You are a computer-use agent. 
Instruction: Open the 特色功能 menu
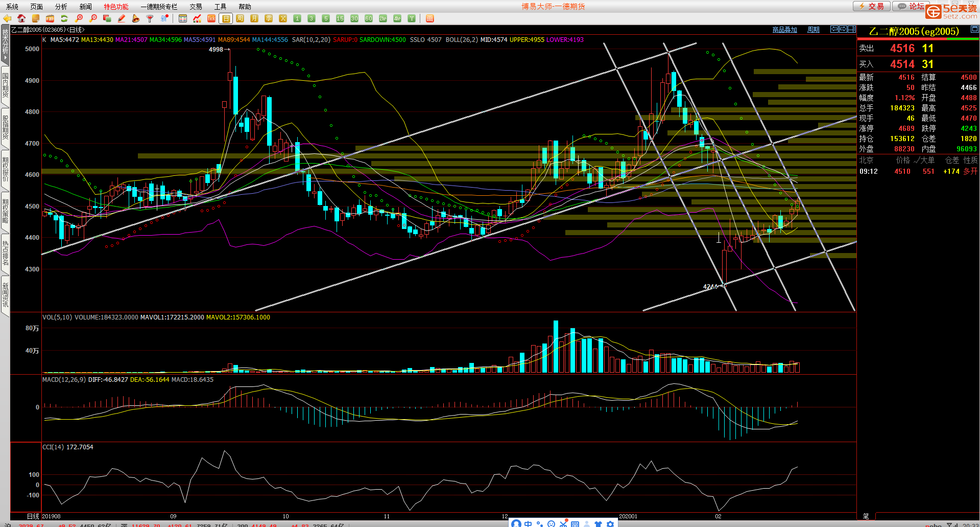tap(116, 7)
